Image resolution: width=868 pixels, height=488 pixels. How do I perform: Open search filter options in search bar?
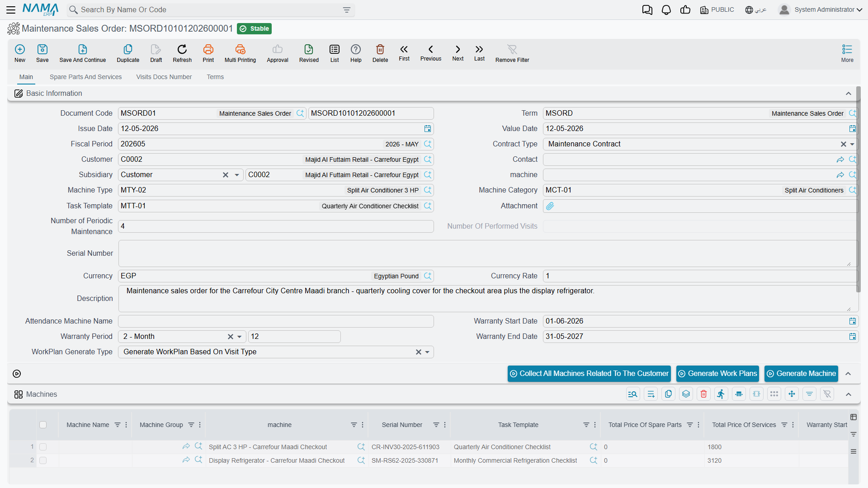coord(347,10)
